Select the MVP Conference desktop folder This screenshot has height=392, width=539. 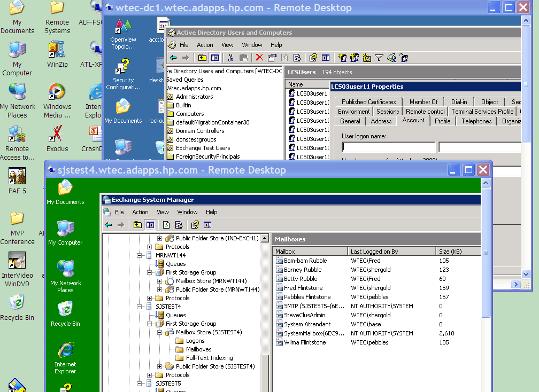(x=17, y=228)
